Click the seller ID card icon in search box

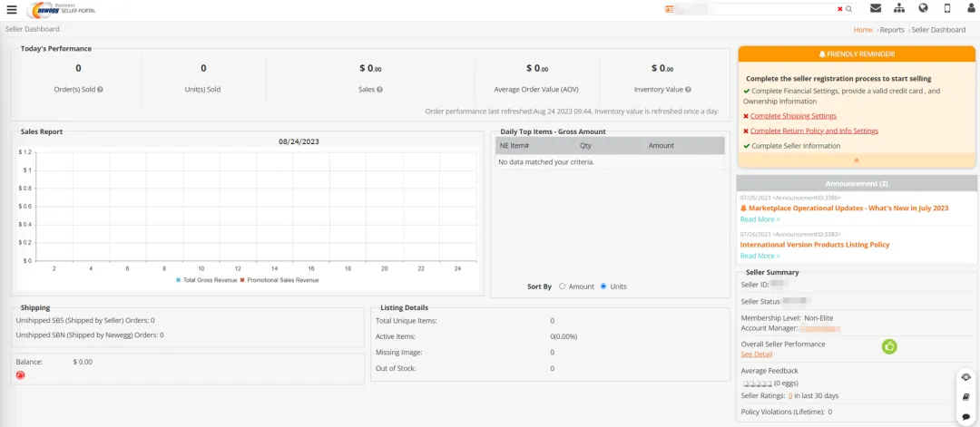[670, 9]
